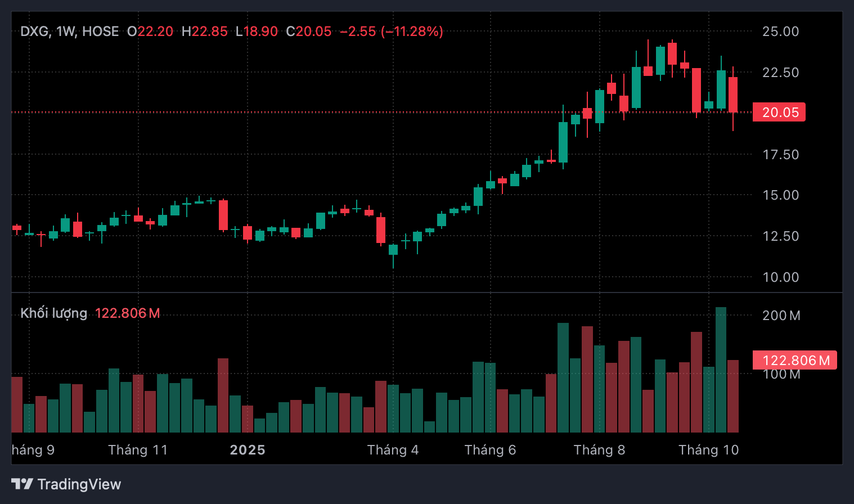Screen dimensions: 854x504
Task: Click the DXG, 1W, HOSE symbol title
Action: pos(69,31)
